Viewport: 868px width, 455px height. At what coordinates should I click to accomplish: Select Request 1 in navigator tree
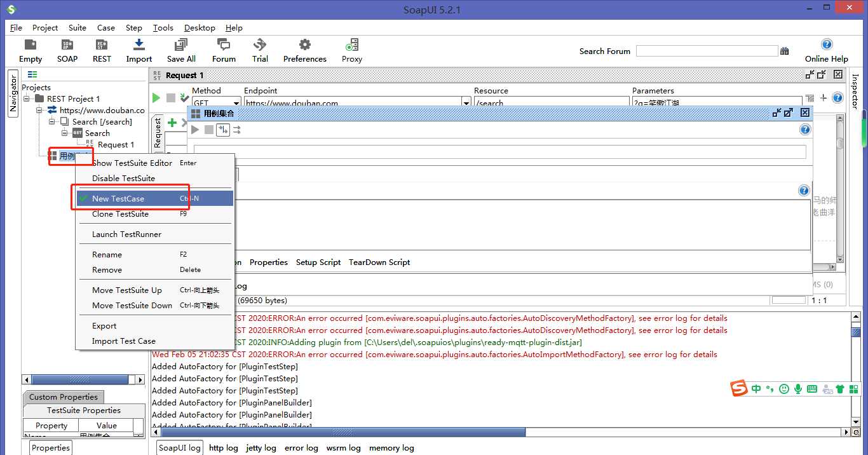pos(116,144)
